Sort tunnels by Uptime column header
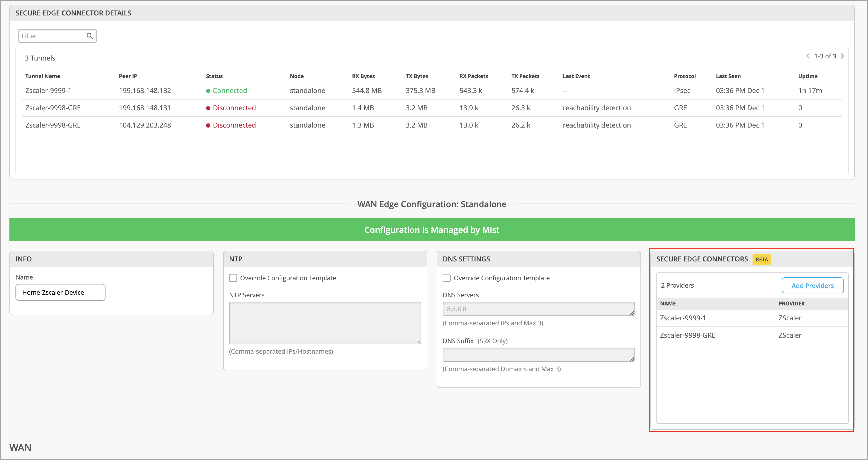The image size is (868, 460). (807, 76)
